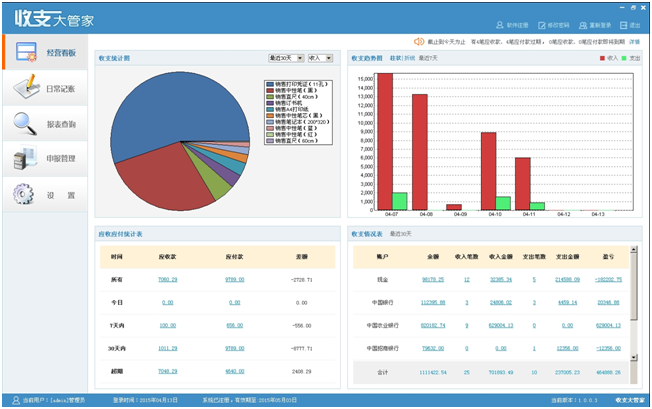Click the 详情 link in notification bar
The height and width of the screenshot is (409, 652).
[634, 42]
